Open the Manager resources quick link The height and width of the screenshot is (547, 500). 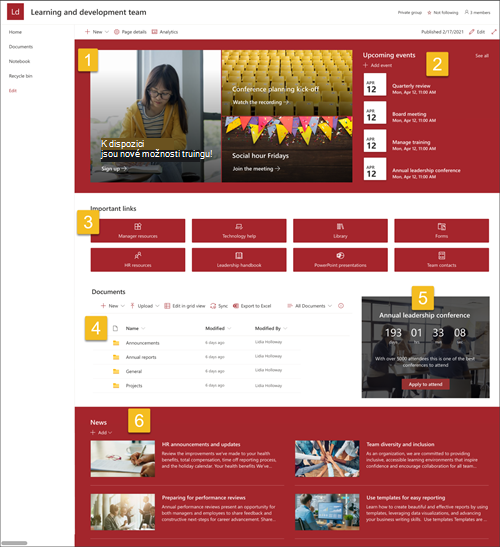coord(138,231)
